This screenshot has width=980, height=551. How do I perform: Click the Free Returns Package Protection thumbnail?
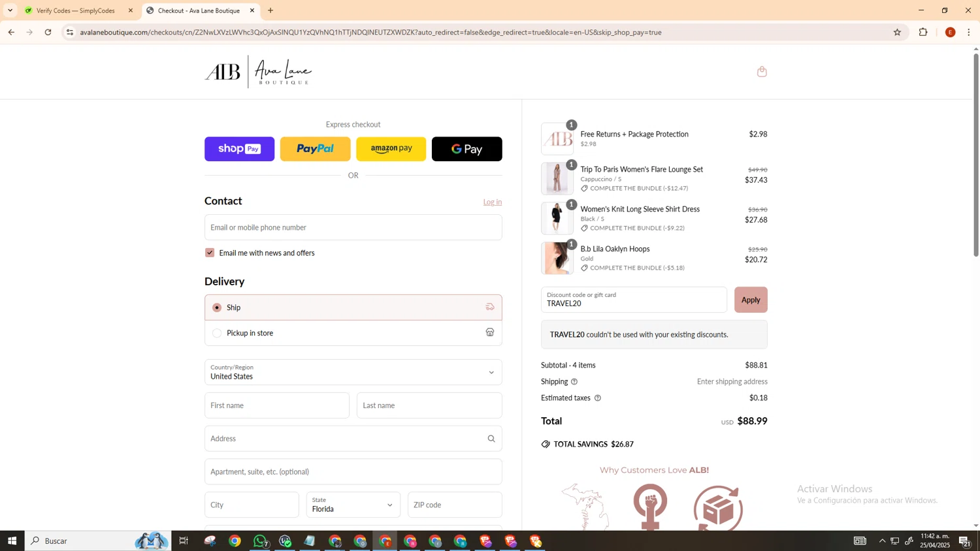tap(557, 138)
